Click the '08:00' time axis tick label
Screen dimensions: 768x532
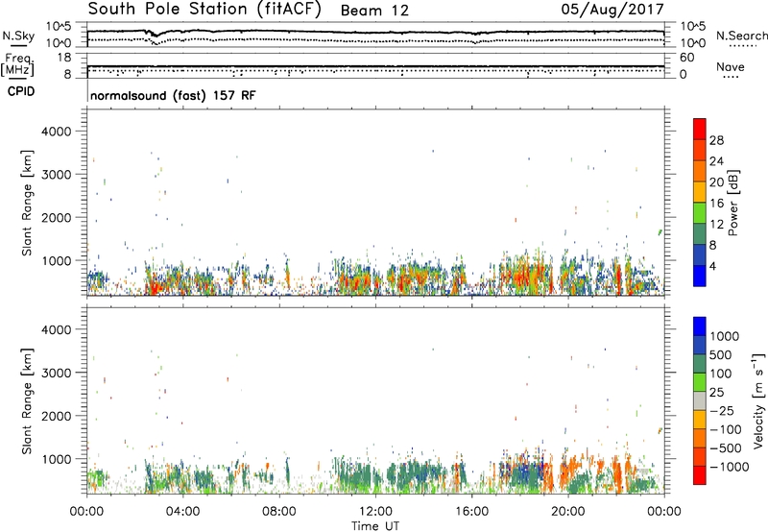(279, 512)
